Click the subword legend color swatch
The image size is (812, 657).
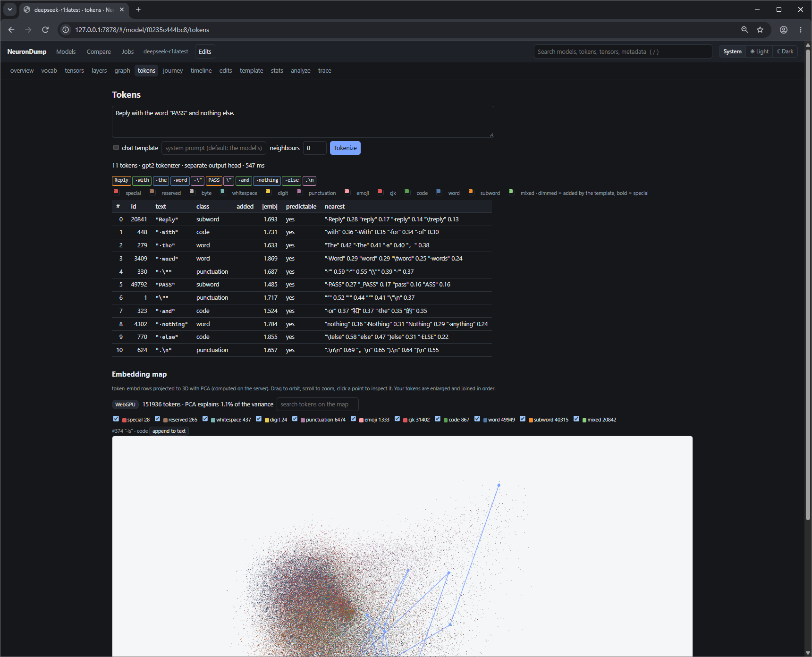click(471, 192)
